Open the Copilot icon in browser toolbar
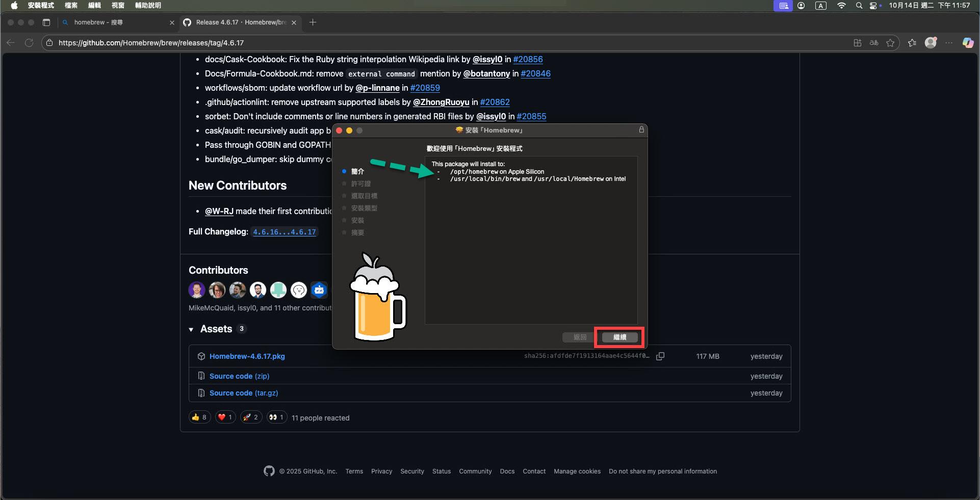 tap(967, 43)
